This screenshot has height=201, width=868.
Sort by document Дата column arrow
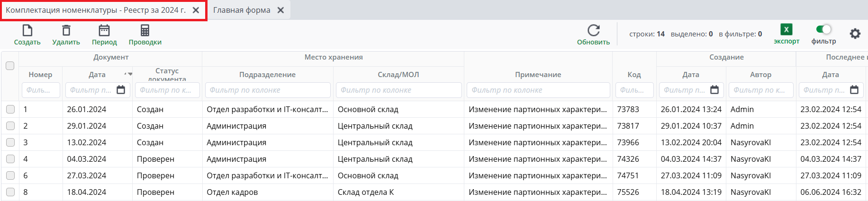[x=128, y=74]
